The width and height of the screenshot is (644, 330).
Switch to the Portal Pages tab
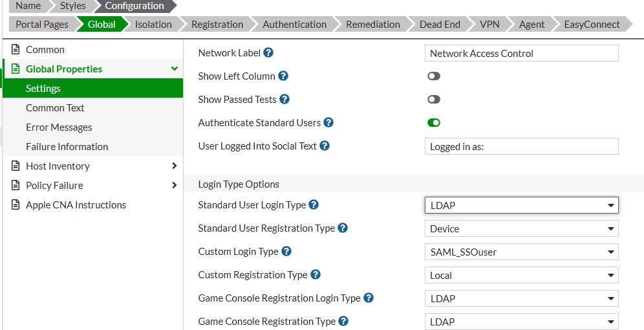tap(42, 24)
